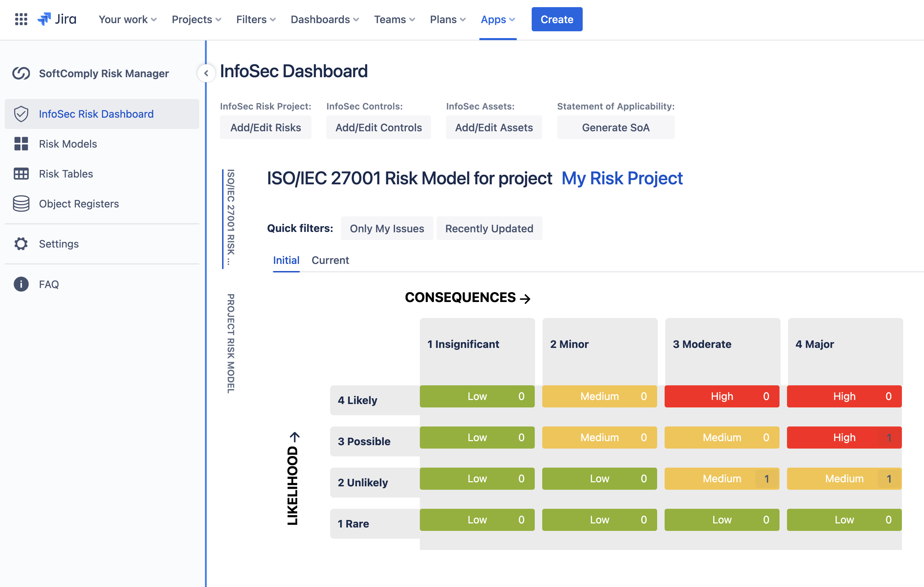Click the Create button
The width and height of the screenshot is (924, 587).
point(557,19)
